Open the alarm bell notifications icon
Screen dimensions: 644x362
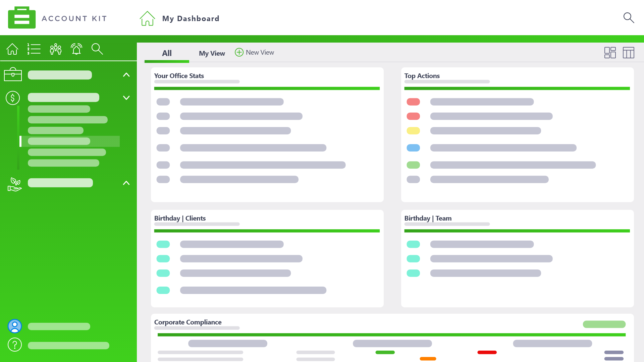[x=76, y=49]
